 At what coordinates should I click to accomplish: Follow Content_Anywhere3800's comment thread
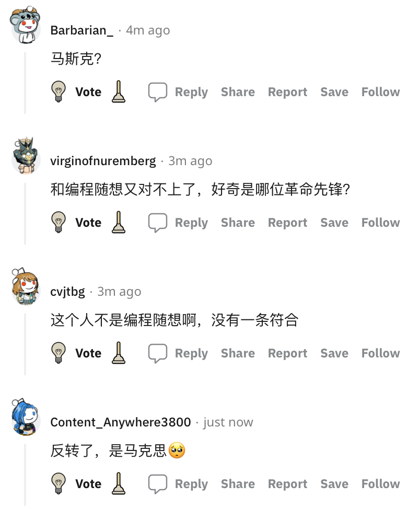(x=381, y=484)
